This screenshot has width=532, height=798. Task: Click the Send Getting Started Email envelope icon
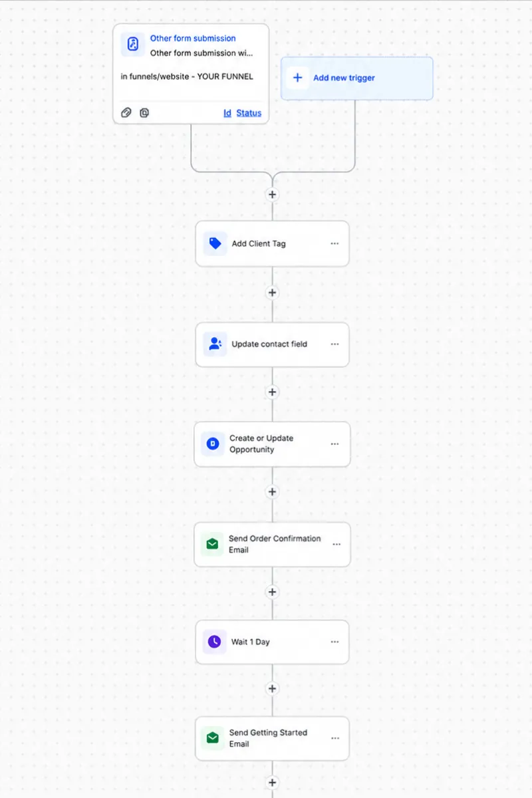tap(213, 738)
